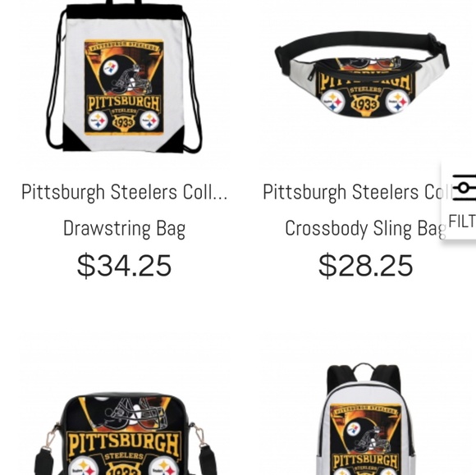The image size is (476, 475).
Task: Open the black messenger bag image
Action: coord(126,434)
